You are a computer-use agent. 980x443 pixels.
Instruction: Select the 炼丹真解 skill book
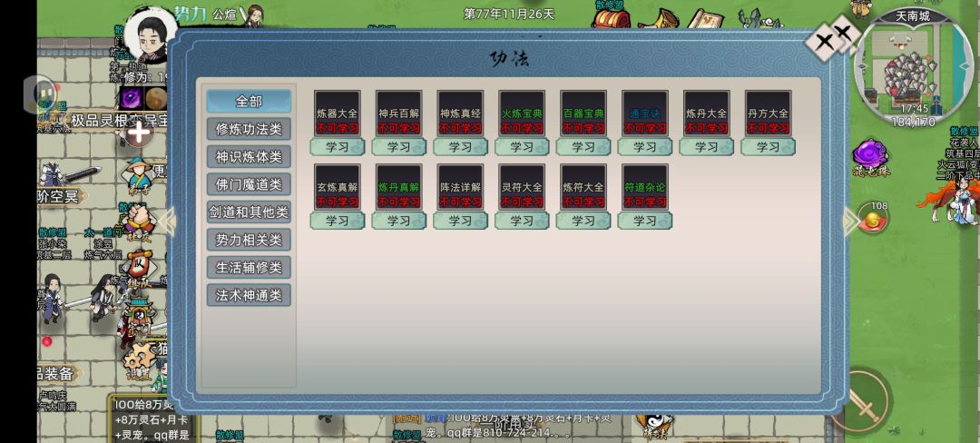coord(398,187)
